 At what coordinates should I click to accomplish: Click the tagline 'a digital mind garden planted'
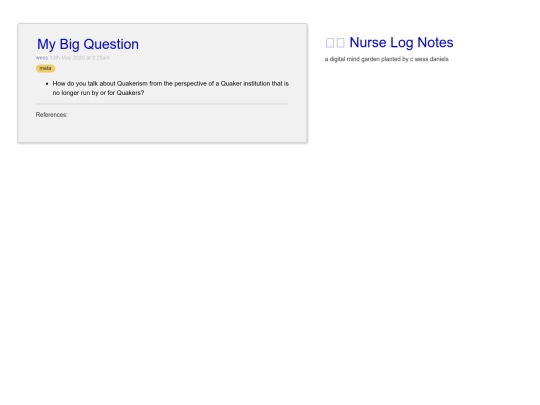pos(363,59)
